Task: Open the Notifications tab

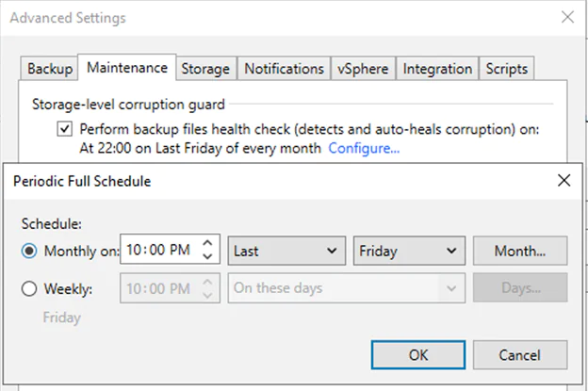Action: coord(284,69)
